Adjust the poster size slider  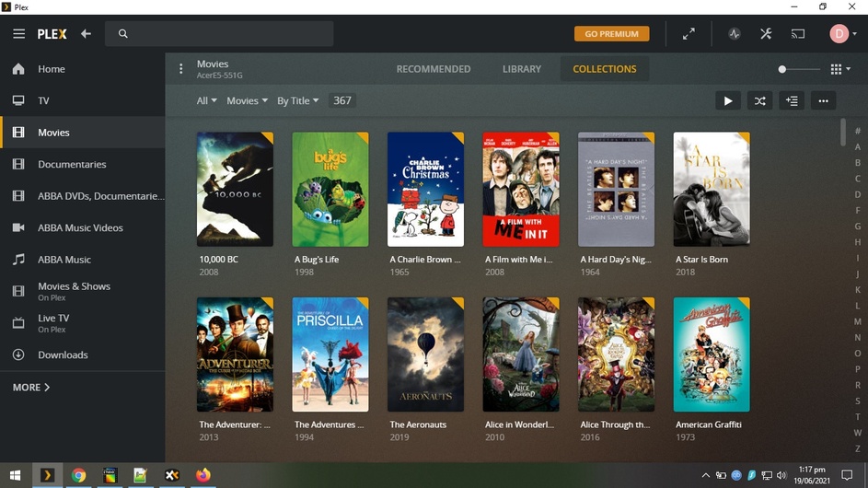click(799, 69)
